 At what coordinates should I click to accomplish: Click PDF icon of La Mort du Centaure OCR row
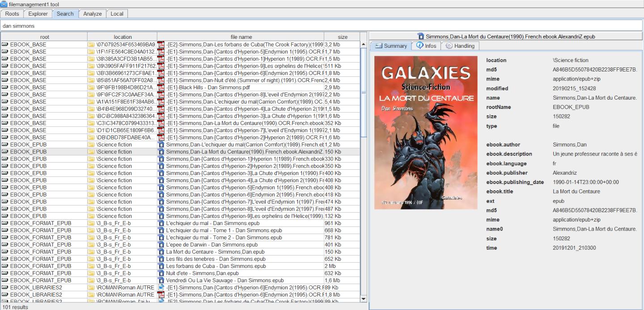(x=161, y=123)
